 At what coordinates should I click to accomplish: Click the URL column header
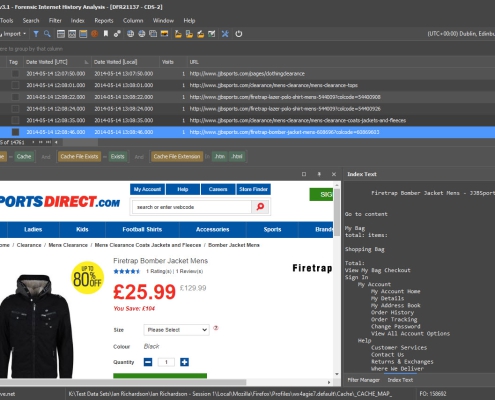[341, 62]
